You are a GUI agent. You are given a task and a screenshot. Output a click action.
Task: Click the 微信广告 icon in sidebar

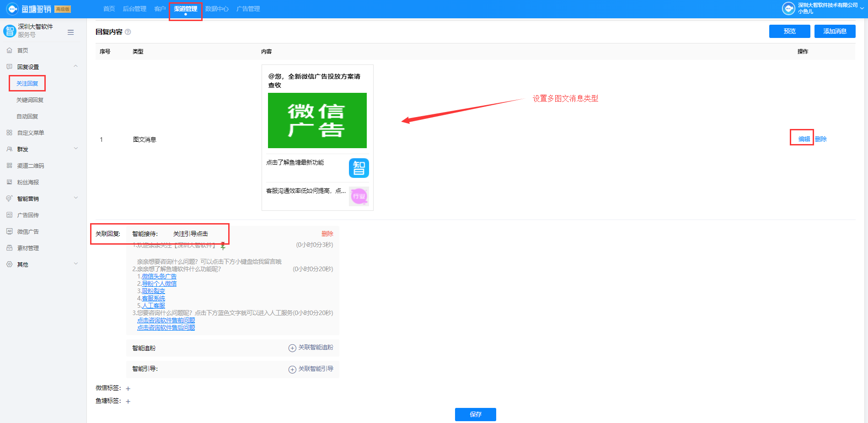point(9,231)
